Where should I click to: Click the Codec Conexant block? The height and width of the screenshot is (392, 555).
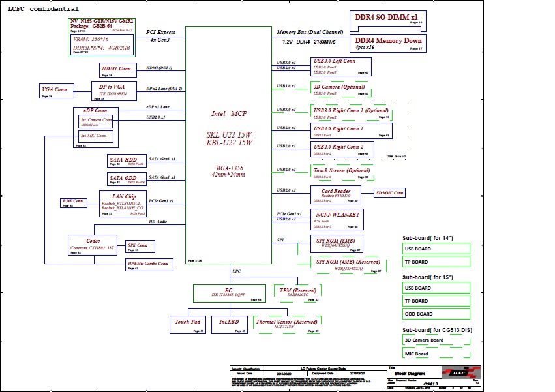[93, 245]
